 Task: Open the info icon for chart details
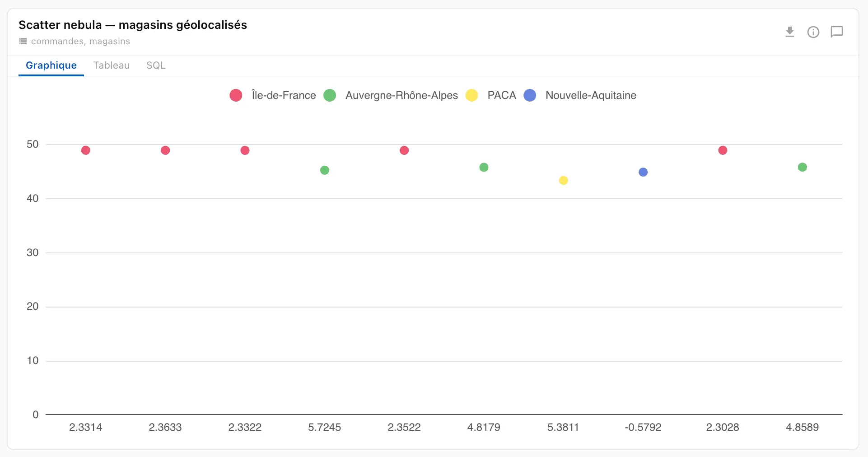point(813,32)
